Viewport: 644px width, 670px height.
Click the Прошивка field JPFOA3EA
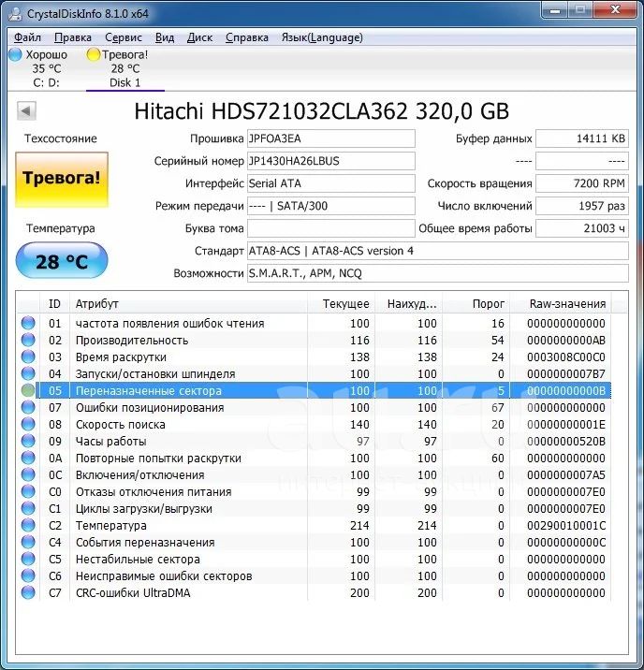(x=330, y=138)
